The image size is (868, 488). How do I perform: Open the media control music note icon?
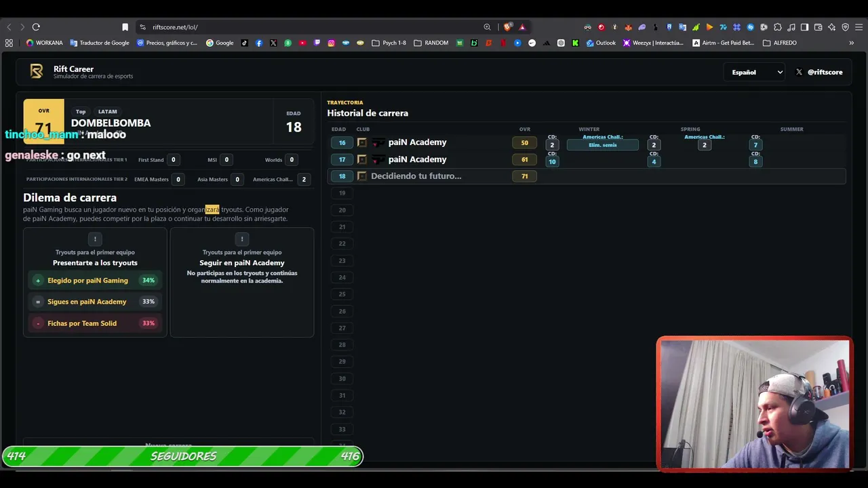tap(791, 27)
